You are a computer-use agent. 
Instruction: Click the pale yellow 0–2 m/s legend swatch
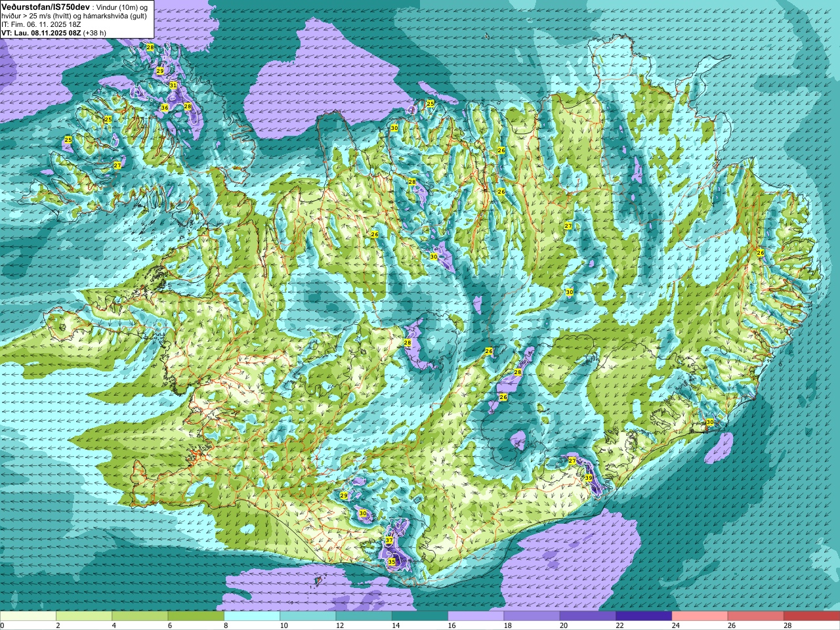pos(28,616)
